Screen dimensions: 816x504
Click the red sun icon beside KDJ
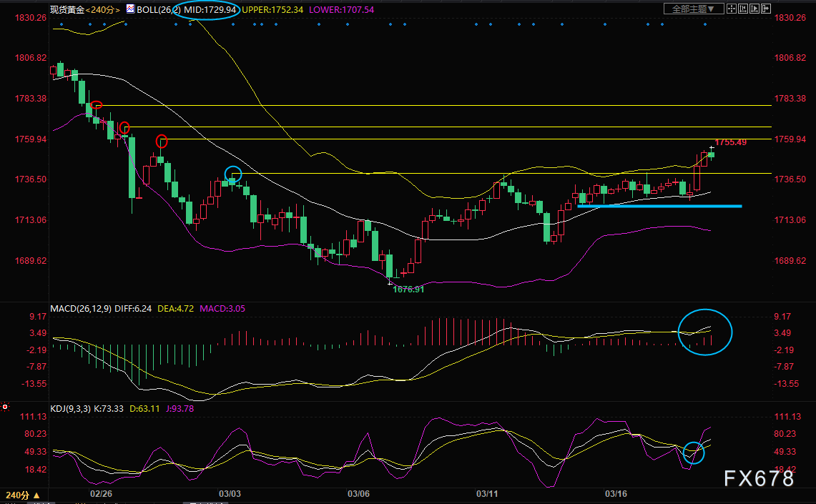tap(5, 407)
